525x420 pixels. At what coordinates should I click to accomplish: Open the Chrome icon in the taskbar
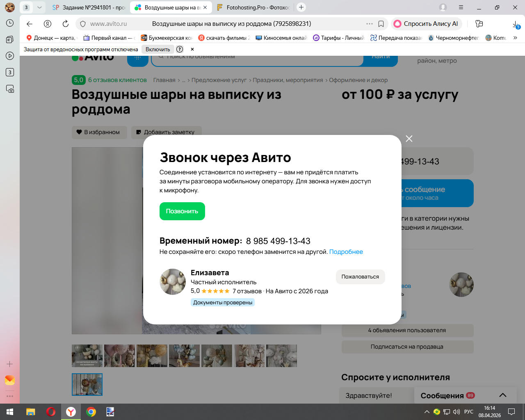point(91,412)
